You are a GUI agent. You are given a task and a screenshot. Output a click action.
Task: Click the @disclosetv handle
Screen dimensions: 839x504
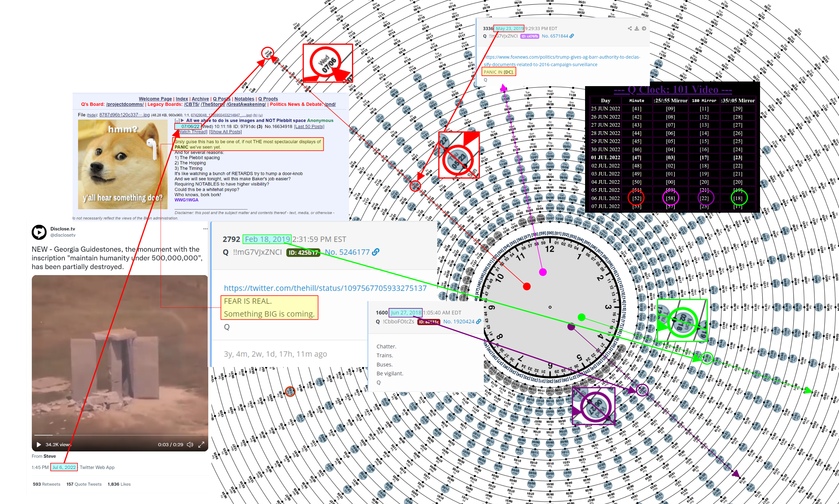[63, 235]
